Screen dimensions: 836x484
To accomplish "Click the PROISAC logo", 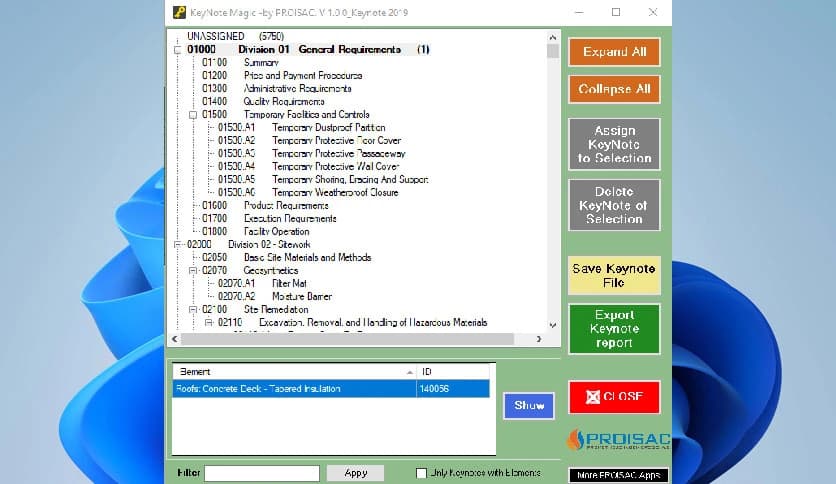I will pyautogui.click(x=618, y=440).
